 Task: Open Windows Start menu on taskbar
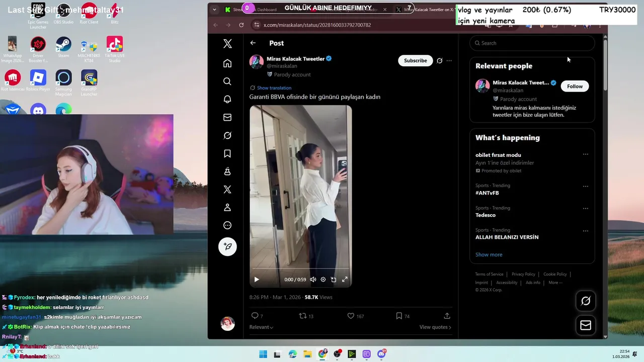coord(263,354)
